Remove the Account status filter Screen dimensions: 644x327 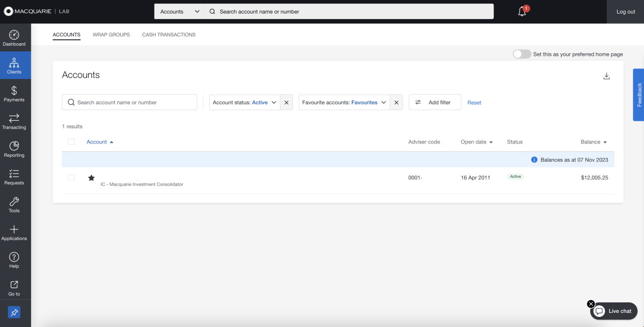[x=286, y=102]
